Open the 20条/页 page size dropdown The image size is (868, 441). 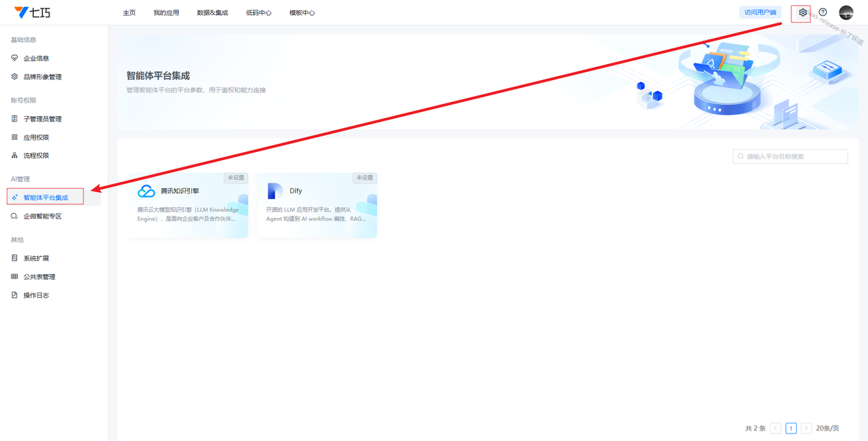point(827,429)
